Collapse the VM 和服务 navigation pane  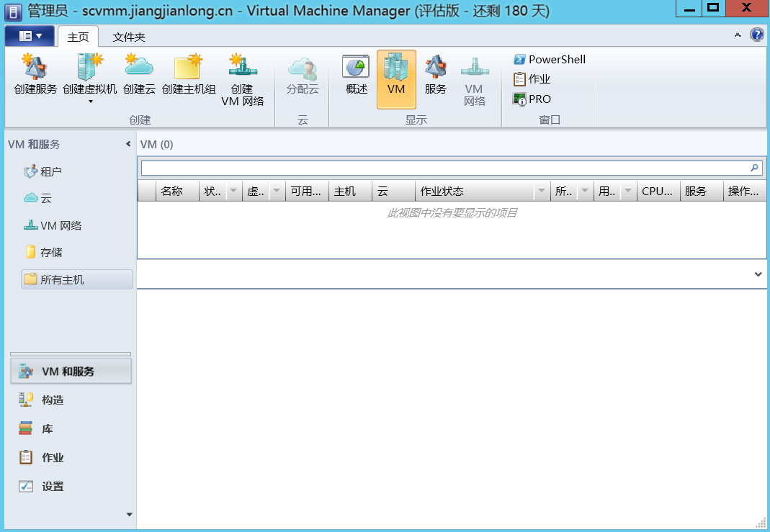128,144
